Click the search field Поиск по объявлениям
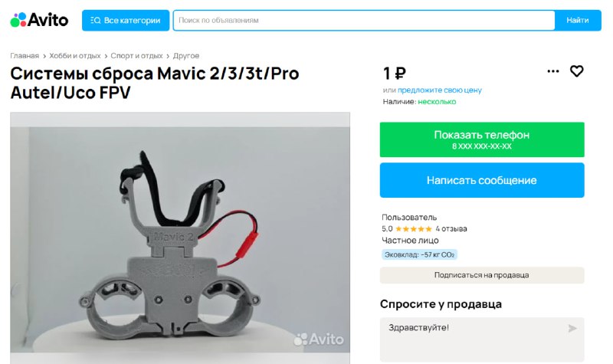 (364, 21)
